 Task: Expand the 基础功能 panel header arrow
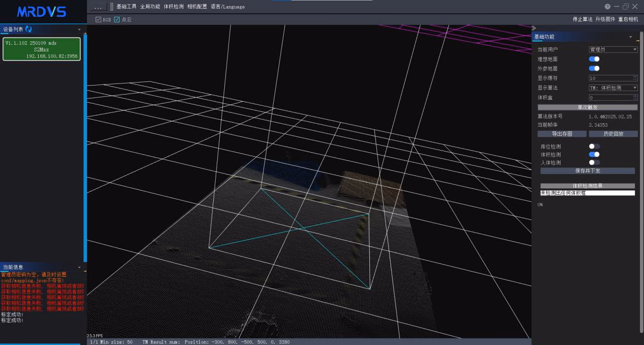631,37
